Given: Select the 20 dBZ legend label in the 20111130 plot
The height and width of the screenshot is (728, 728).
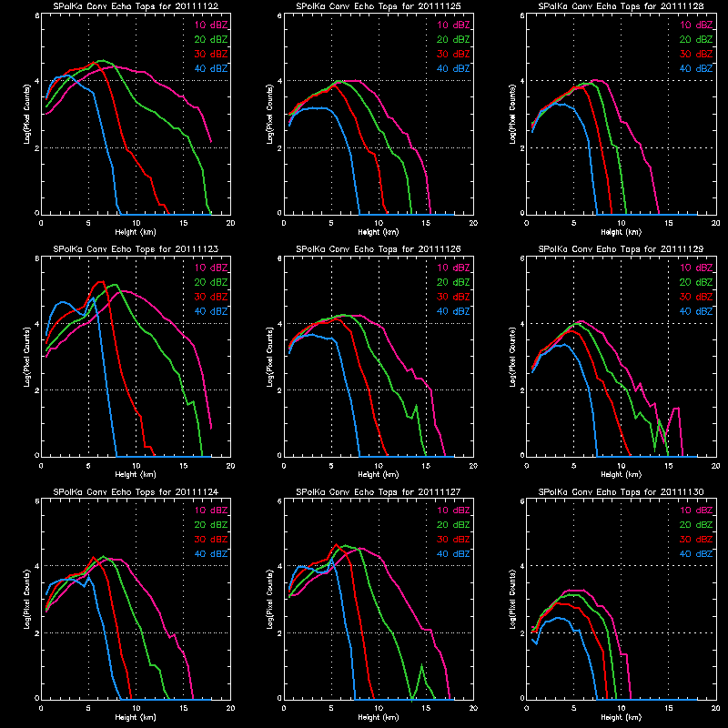Looking at the screenshot, I should pos(696,525).
